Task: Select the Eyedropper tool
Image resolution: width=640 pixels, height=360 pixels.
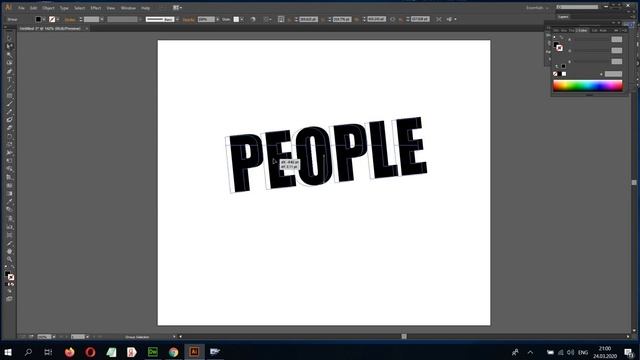Action: coord(9,202)
